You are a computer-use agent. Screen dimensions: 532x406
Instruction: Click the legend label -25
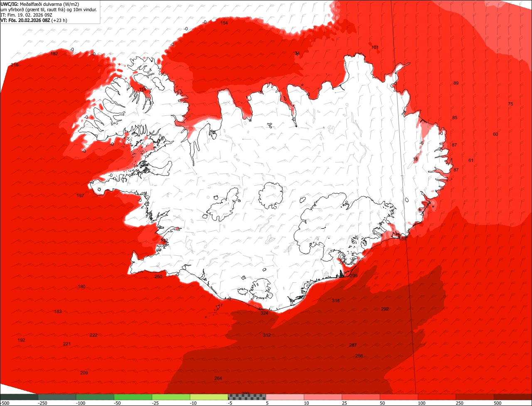(156, 403)
